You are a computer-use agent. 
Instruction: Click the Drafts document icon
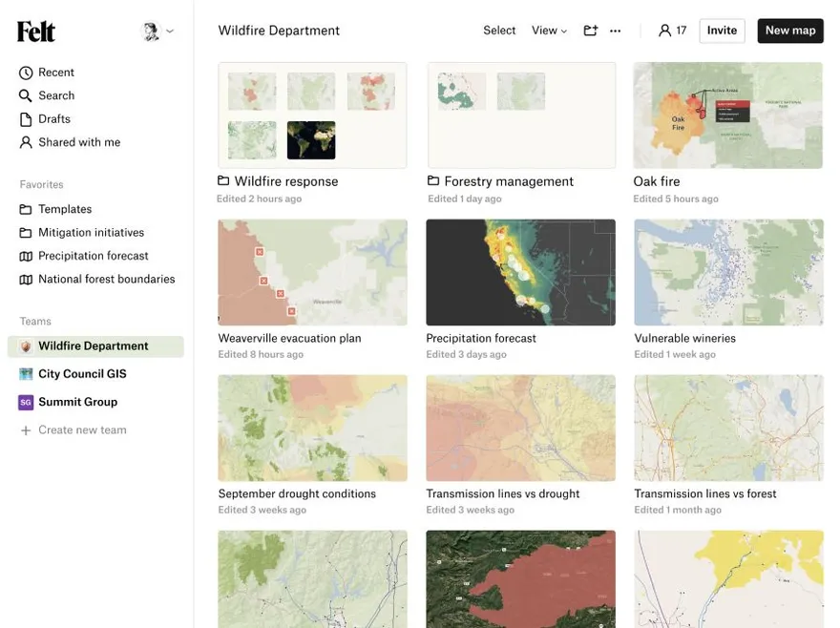(26, 119)
